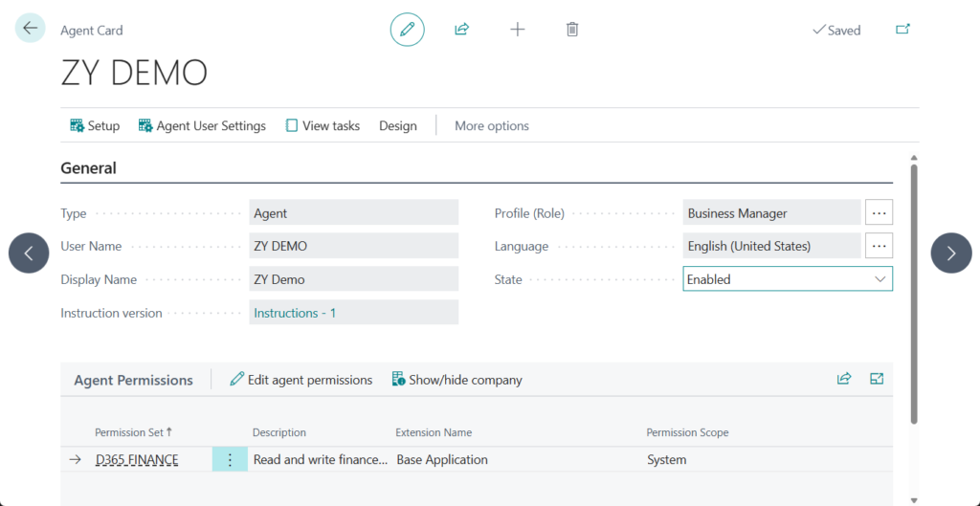980x506 pixels.
Task: Open the State dropdown
Action: [787, 279]
